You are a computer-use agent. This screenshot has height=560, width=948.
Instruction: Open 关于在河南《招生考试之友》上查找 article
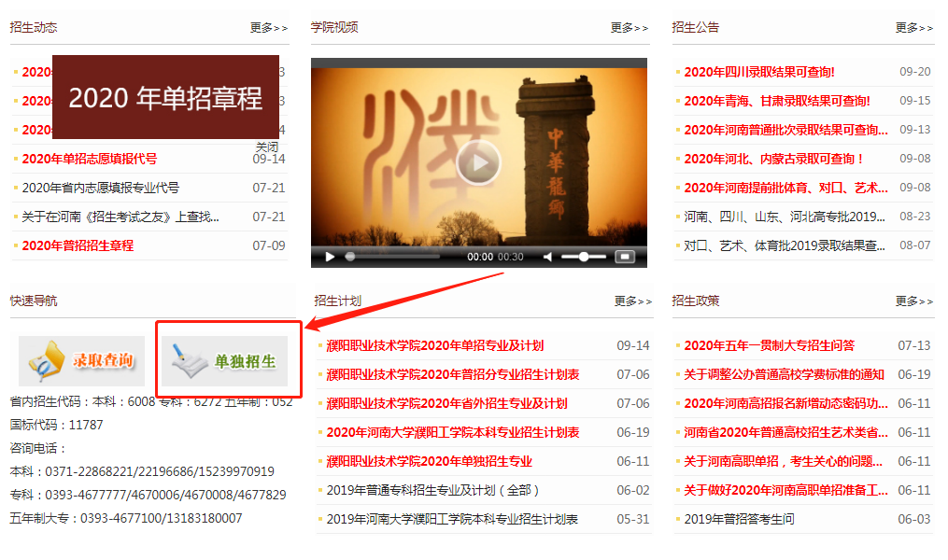(x=120, y=217)
